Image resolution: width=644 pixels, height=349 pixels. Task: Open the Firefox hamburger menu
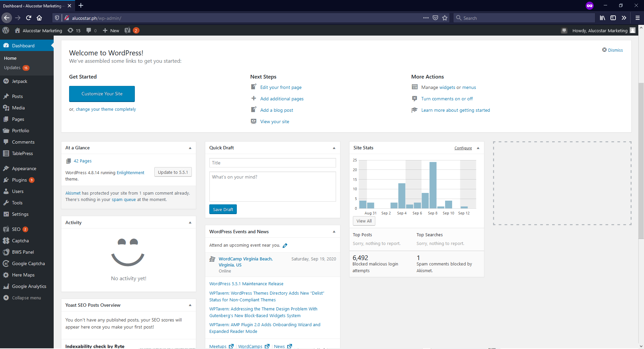(637, 18)
